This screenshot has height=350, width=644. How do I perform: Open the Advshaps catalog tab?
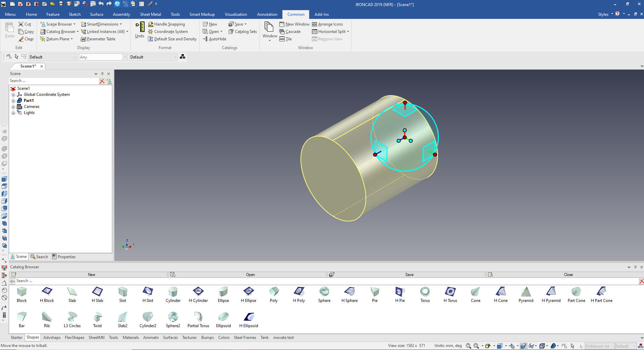(x=52, y=338)
